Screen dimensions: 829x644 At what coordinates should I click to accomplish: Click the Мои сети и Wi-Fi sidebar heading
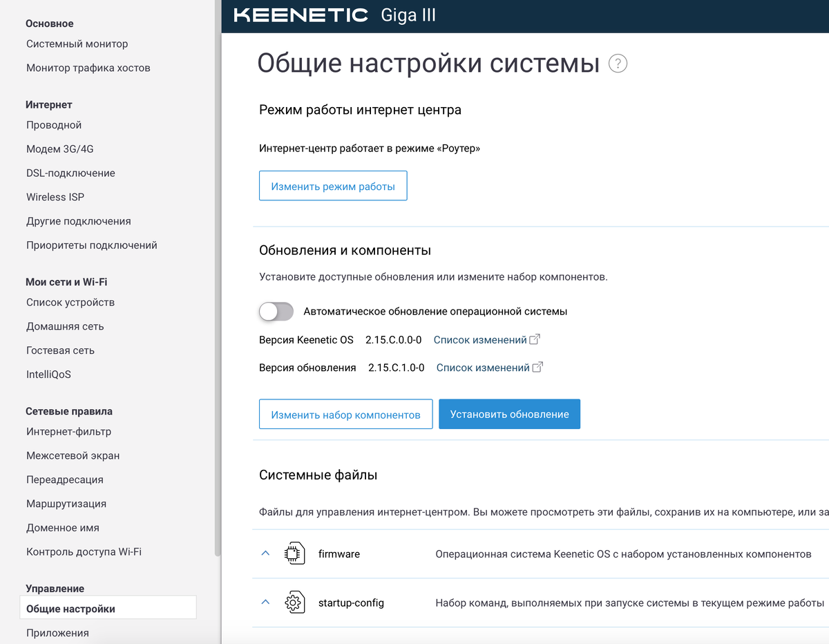tap(66, 282)
